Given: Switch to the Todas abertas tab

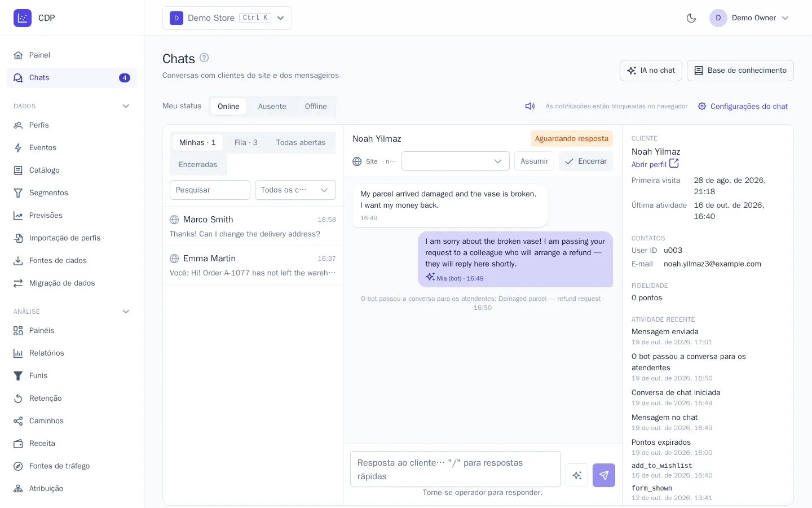Looking at the screenshot, I should coord(301,143).
